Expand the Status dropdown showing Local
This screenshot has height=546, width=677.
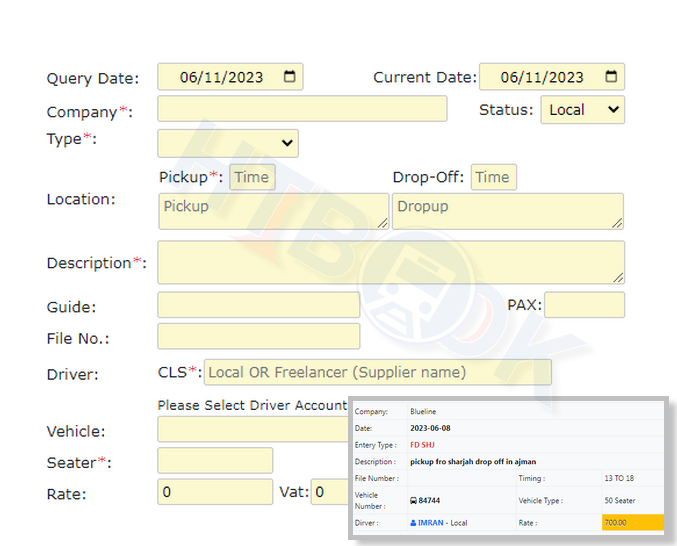582,110
